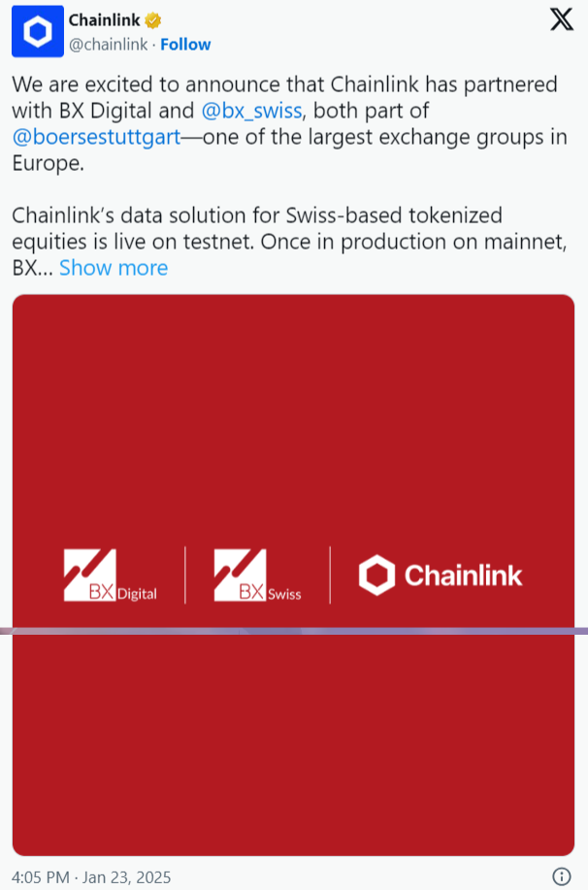Open the Chainlink display name link

pos(104,21)
